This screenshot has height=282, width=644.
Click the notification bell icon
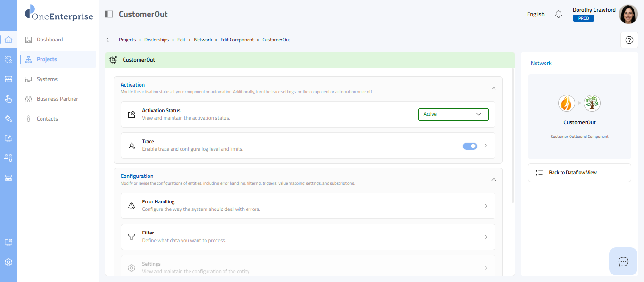[559, 14]
